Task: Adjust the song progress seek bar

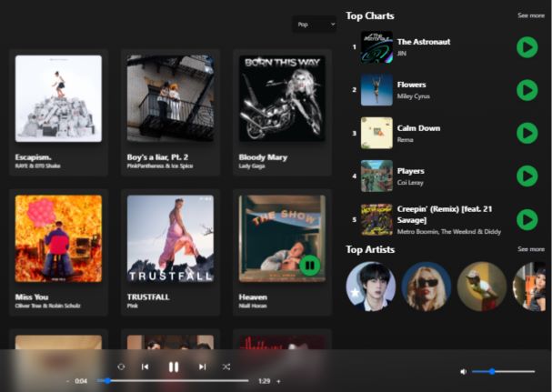Action: [x=173, y=381]
